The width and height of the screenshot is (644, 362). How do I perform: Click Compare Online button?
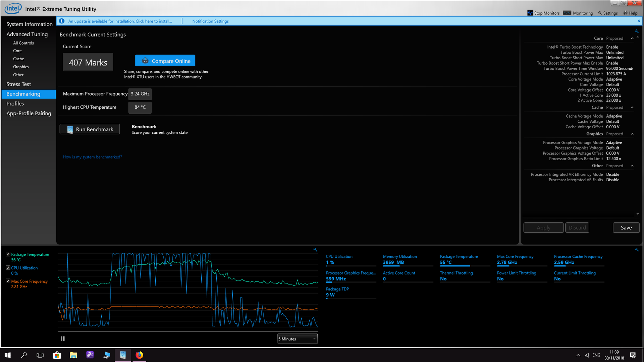pyautogui.click(x=165, y=61)
